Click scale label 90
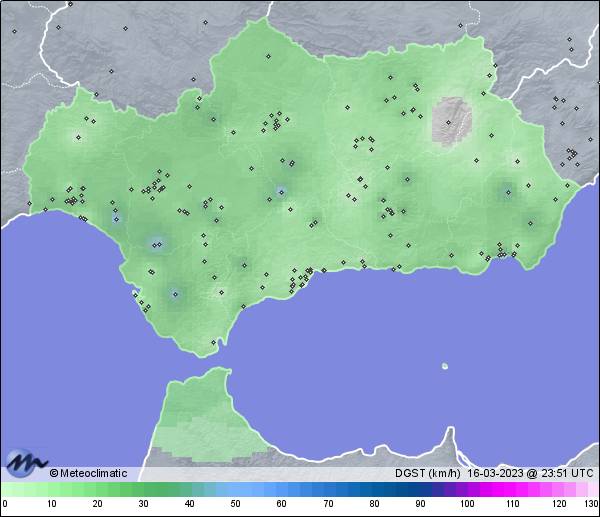 click(420, 504)
